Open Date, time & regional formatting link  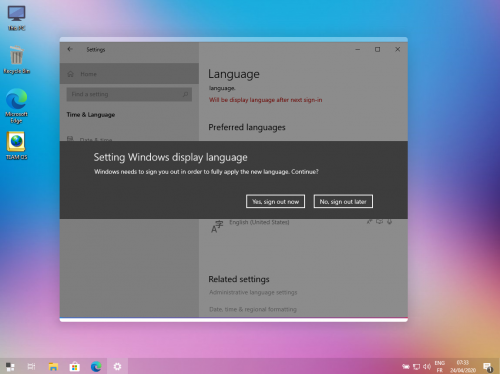[x=253, y=309]
